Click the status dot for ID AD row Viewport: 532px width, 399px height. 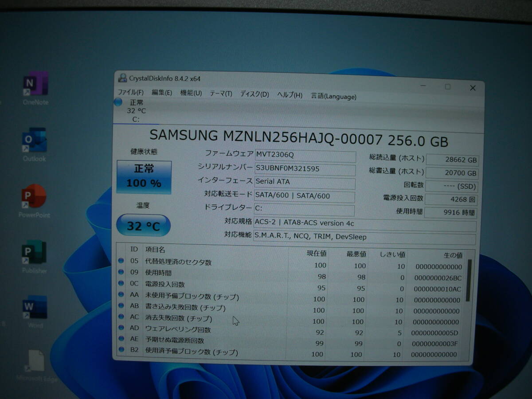(x=121, y=328)
